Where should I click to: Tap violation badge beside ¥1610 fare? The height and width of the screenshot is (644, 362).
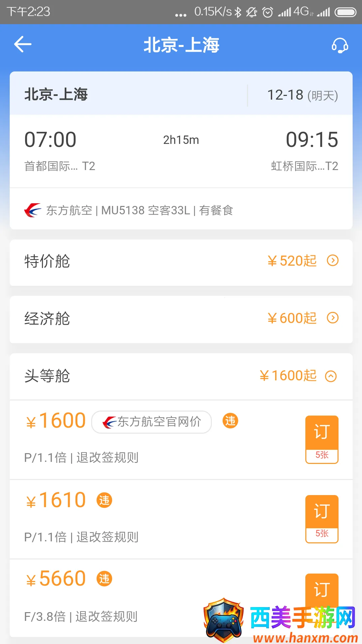tap(104, 500)
